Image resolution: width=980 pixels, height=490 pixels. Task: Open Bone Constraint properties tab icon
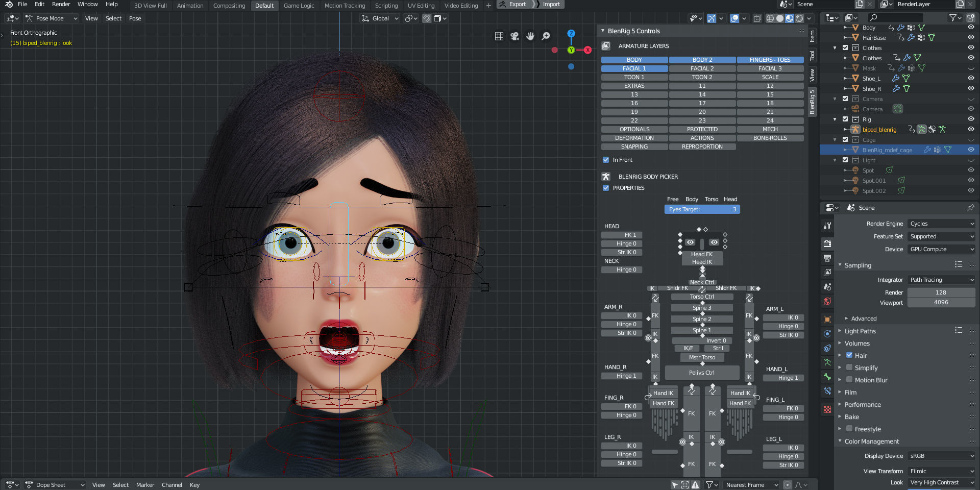tap(827, 391)
